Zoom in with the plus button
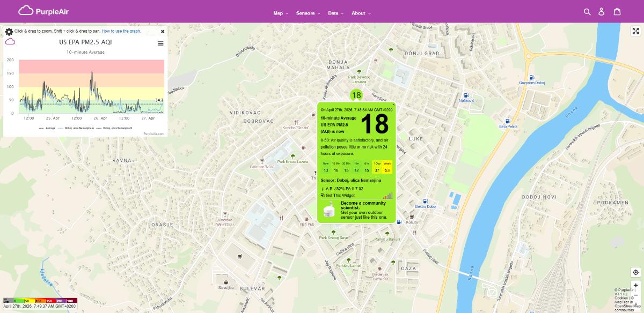This screenshot has width=644, height=313. (635, 286)
